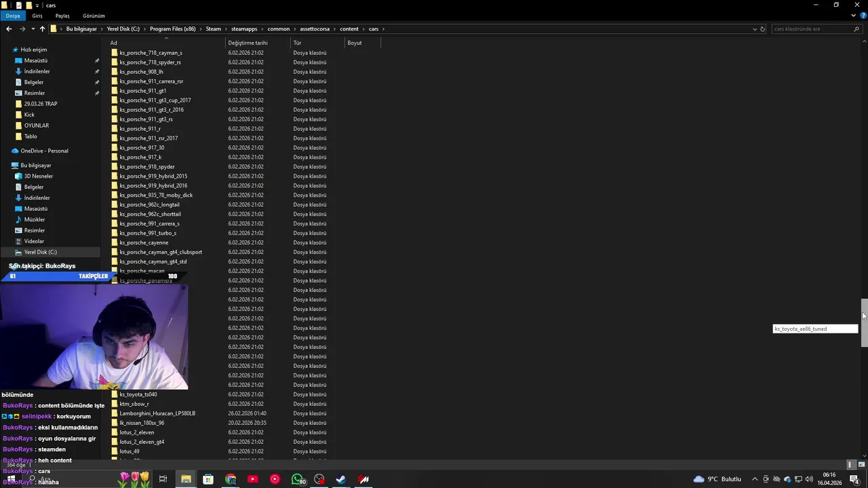Viewport: 868px width, 488px height.
Task: Open address bar history dropdown
Action: pos(755,29)
